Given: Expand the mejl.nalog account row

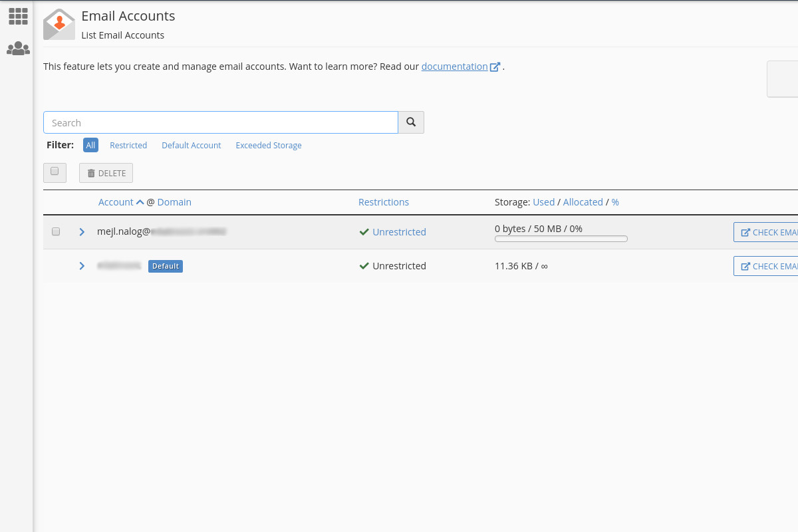Looking at the screenshot, I should [82, 232].
